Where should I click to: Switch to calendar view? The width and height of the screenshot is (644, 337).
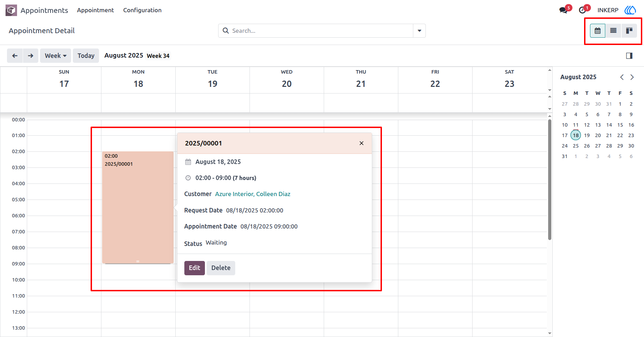597,31
